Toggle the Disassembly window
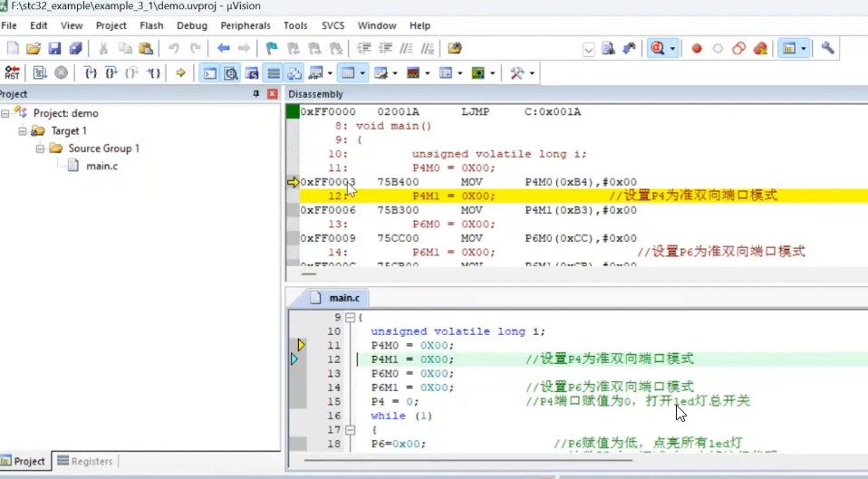The height and width of the screenshot is (479, 868). tap(231, 72)
